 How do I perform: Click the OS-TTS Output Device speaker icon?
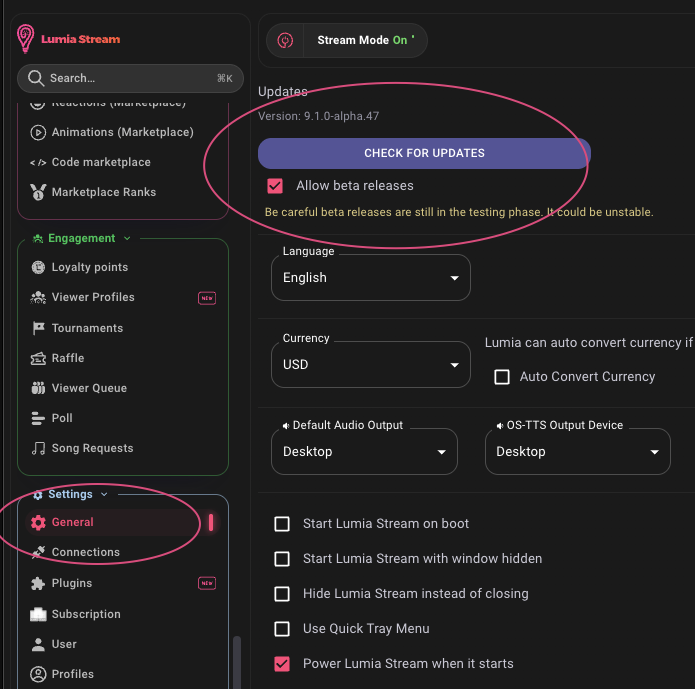click(x=500, y=426)
